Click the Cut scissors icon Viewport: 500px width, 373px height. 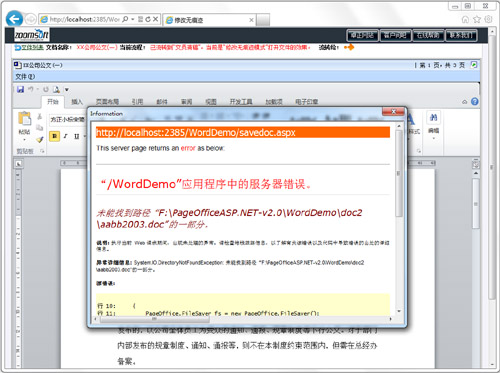point(39,116)
